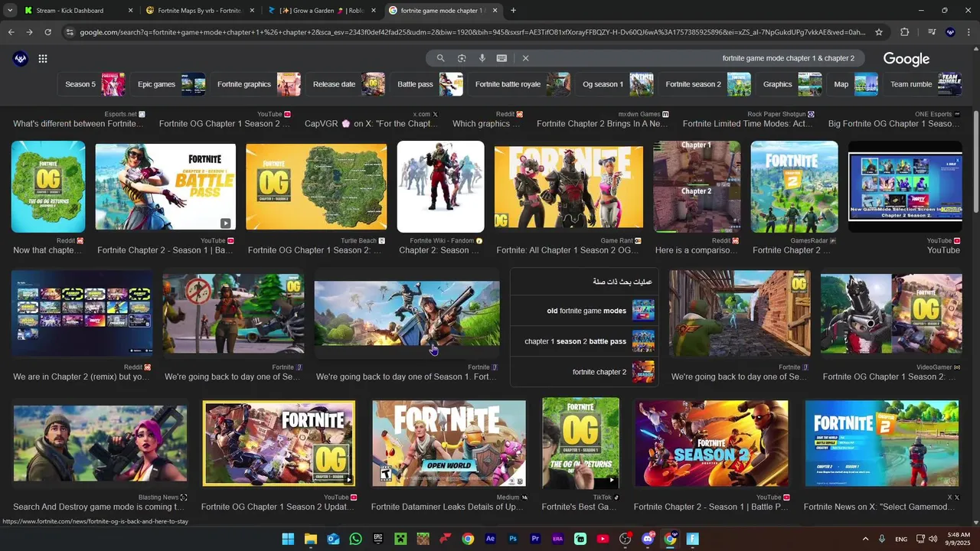The image size is (980, 551).
Task: Switch to Grow a Garden Roblox tab
Action: click(322, 11)
